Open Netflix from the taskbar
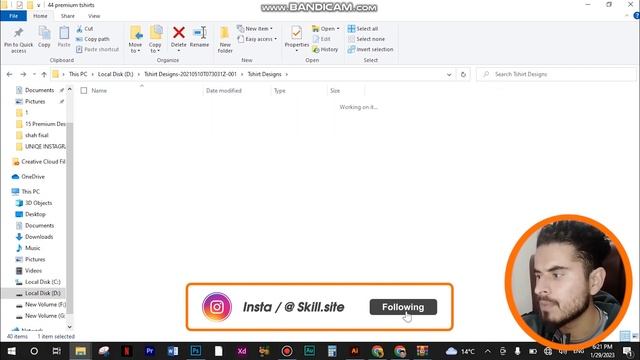Viewport: 640px width, 360px height. (127, 351)
